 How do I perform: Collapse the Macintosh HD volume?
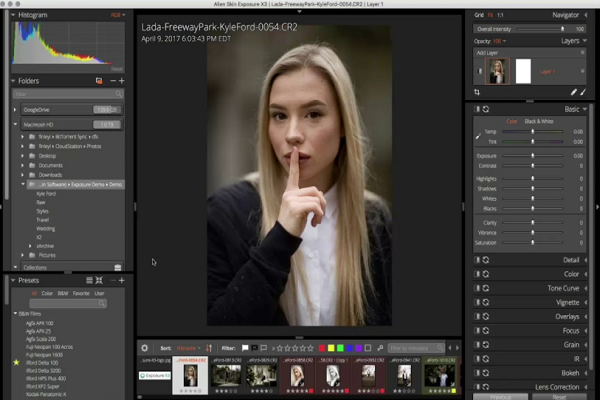(x=15, y=124)
